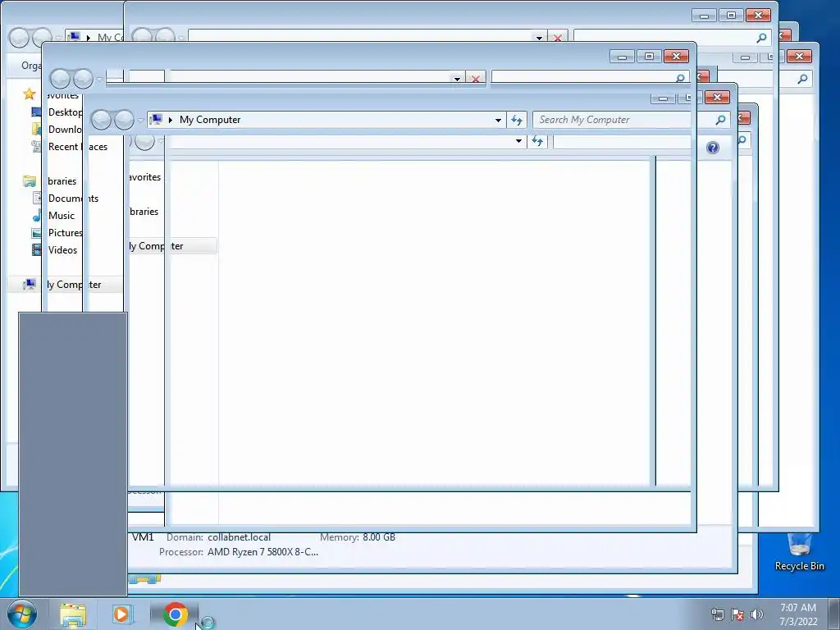The width and height of the screenshot is (840, 630).
Task: Select highlighted My Computer in inner window pane
Action: pyautogui.click(x=172, y=246)
